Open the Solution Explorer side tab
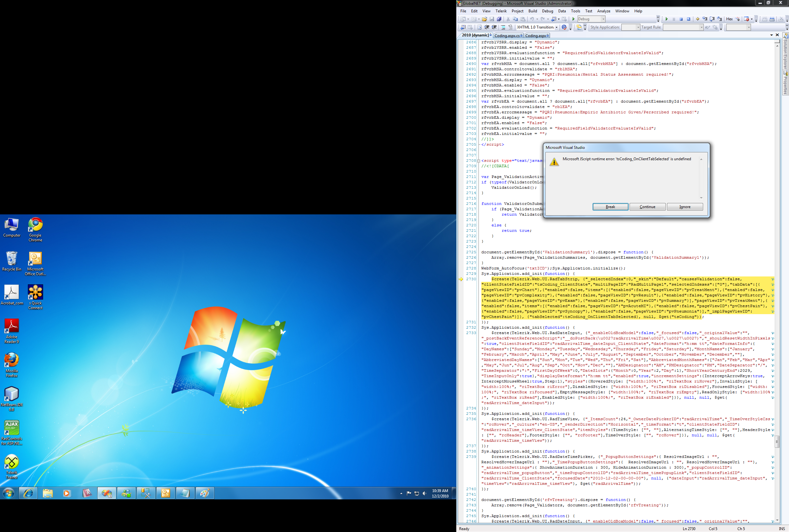The image size is (789, 532). click(x=785, y=52)
